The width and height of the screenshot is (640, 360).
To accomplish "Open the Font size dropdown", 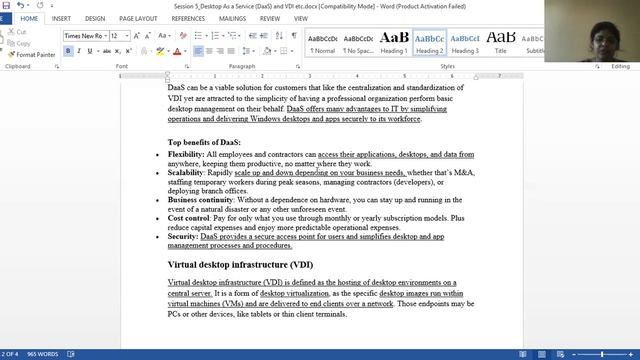I will tap(127, 36).
